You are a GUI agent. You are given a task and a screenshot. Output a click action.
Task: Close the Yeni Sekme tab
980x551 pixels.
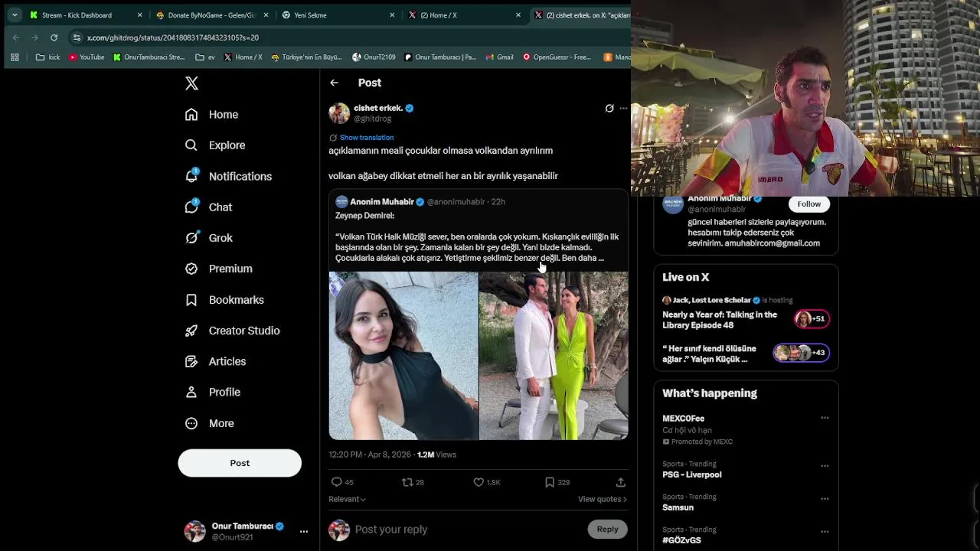(392, 15)
